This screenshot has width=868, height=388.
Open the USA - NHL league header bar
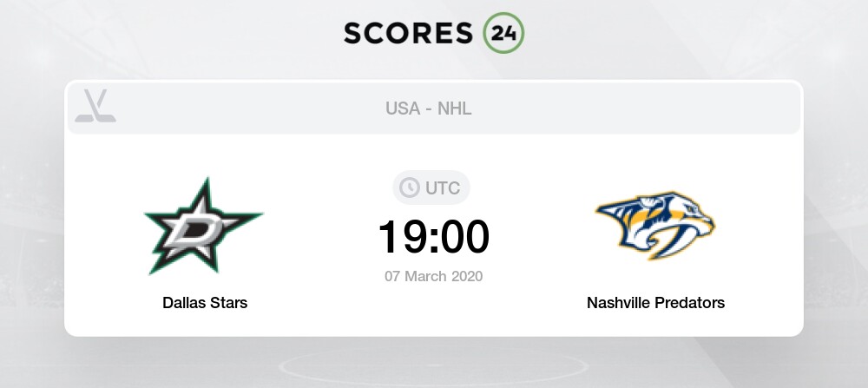click(434, 109)
